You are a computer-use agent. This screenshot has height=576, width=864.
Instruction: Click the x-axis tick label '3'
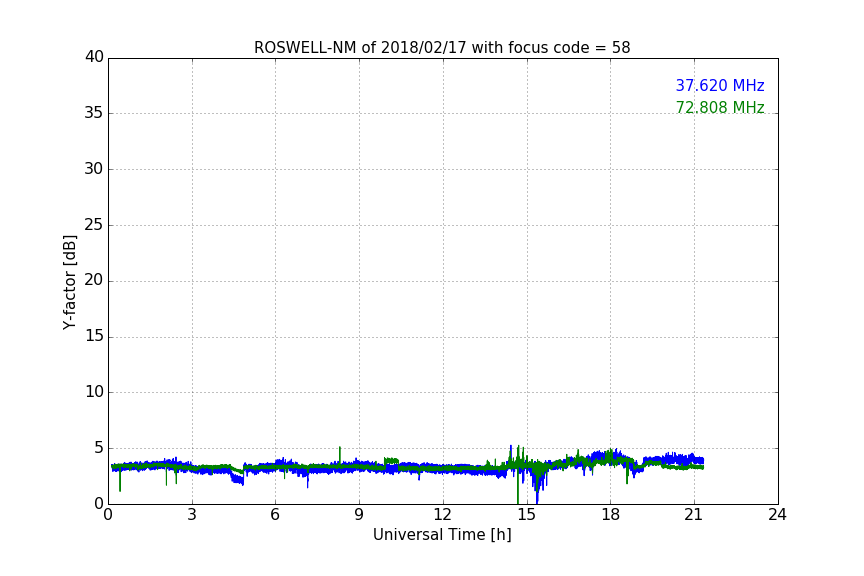point(192,515)
